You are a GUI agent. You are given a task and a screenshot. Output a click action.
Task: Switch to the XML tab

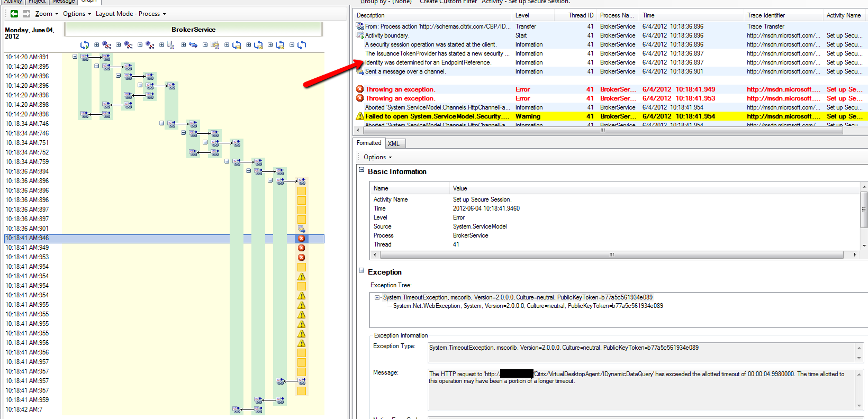point(394,143)
